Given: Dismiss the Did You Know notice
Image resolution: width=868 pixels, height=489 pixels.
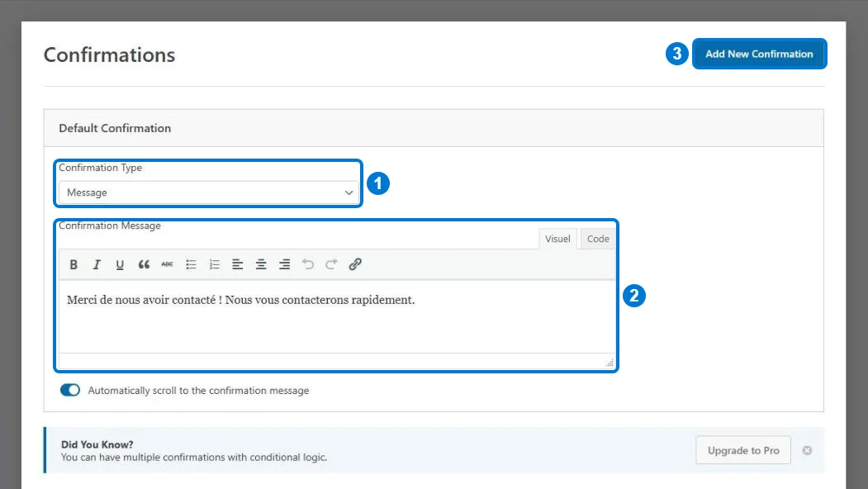Looking at the screenshot, I should tap(807, 450).
